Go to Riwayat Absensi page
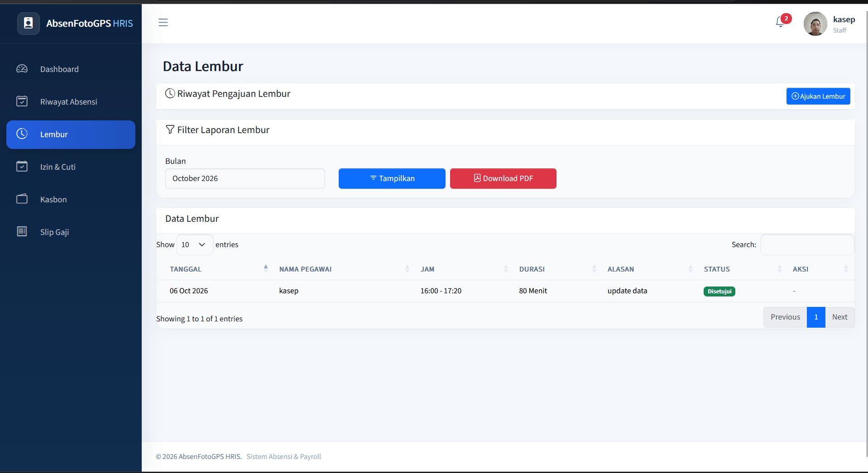 [71, 102]
